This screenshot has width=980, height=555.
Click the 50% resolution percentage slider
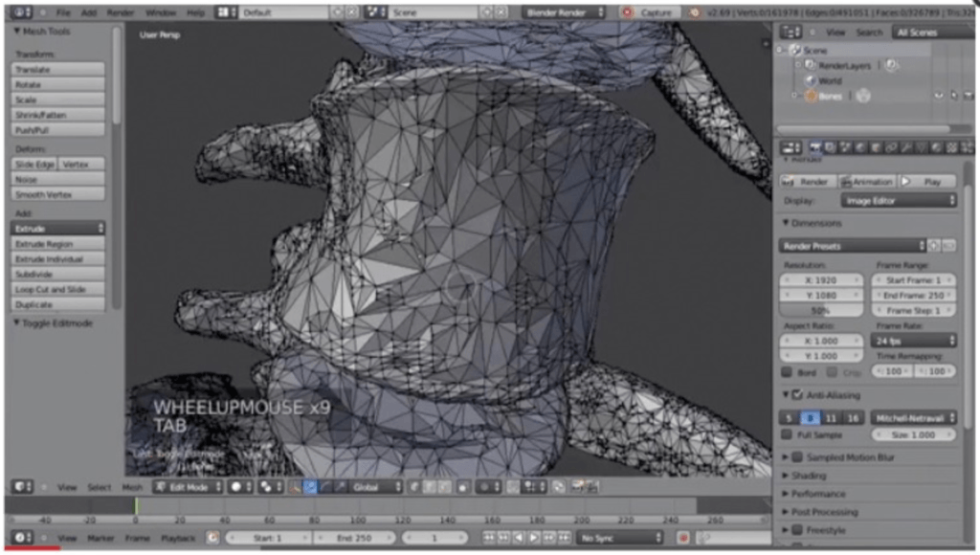click(821, 311)
